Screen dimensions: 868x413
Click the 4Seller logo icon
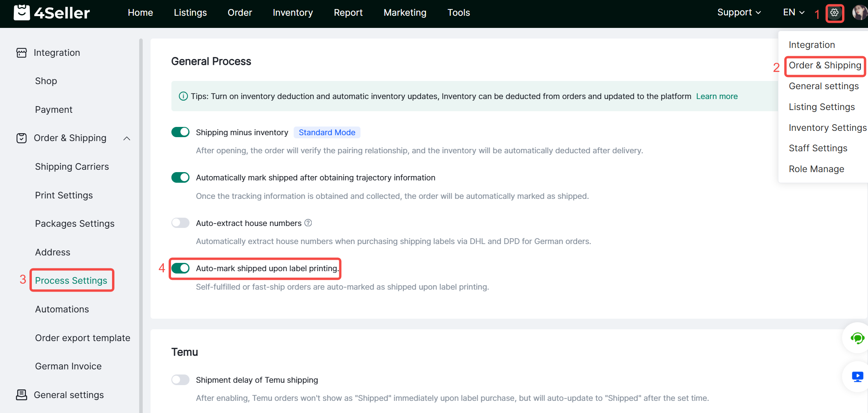[x=22, y=13]
